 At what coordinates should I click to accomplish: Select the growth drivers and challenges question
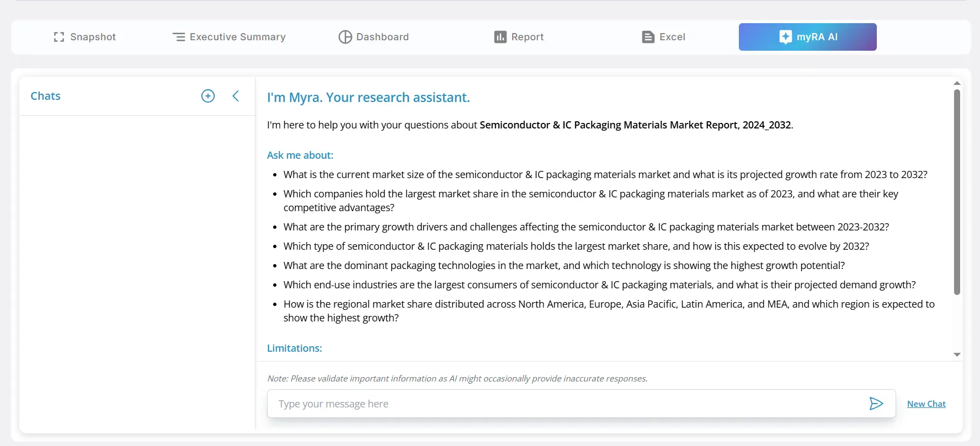[586, 227]
